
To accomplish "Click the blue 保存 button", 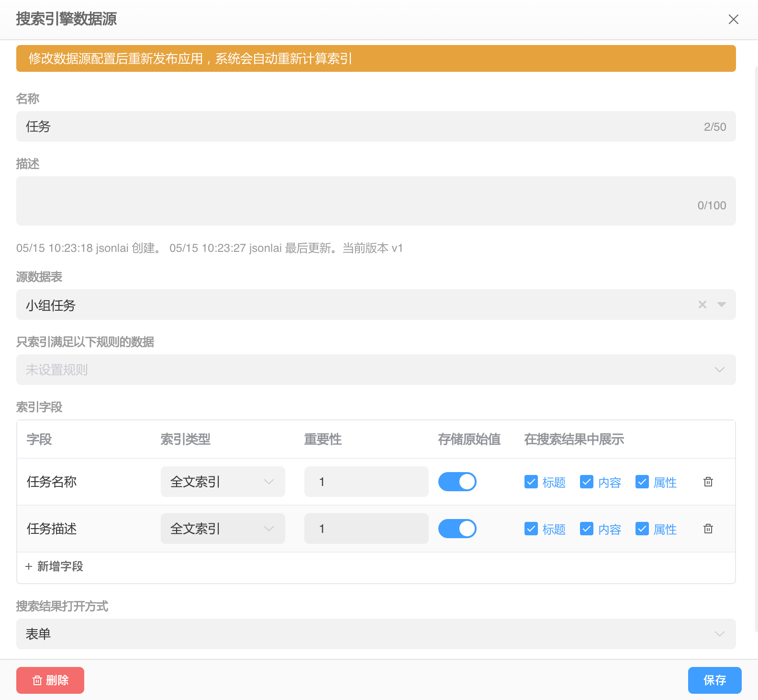I will point(714,680).
